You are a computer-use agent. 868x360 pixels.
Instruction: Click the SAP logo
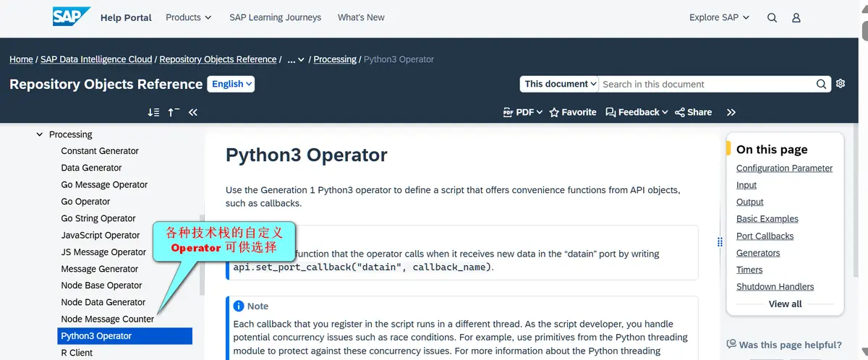point(72,17)
